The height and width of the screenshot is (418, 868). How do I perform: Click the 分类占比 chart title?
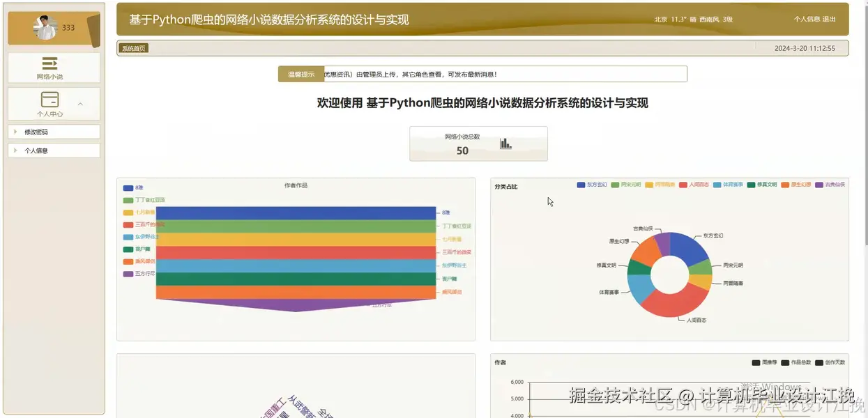point(506,187)
